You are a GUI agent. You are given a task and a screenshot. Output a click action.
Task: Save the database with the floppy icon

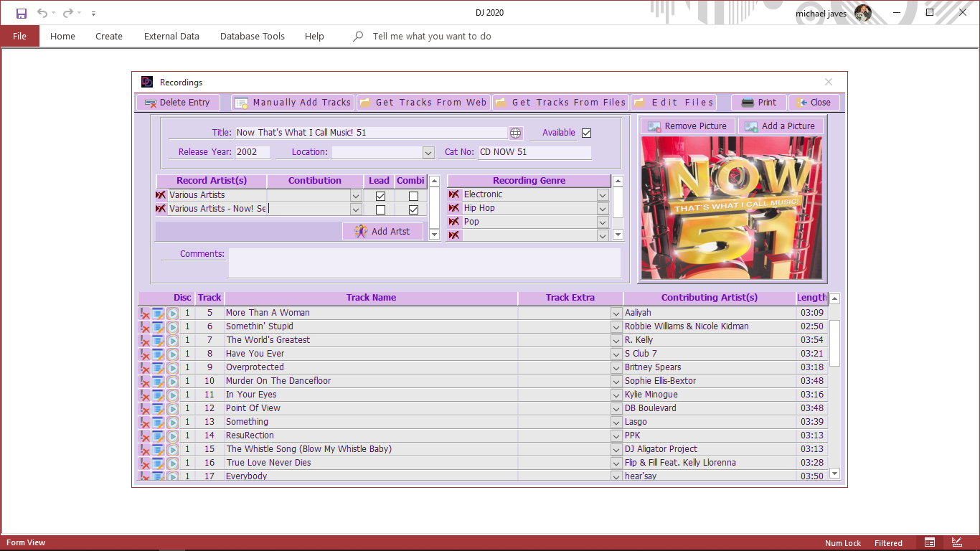coord(22,13)
